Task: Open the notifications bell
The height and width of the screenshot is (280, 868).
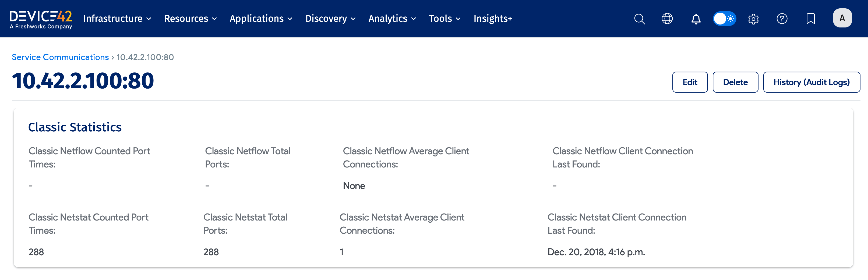Action: pyautogui.click(x=696, y=19)
